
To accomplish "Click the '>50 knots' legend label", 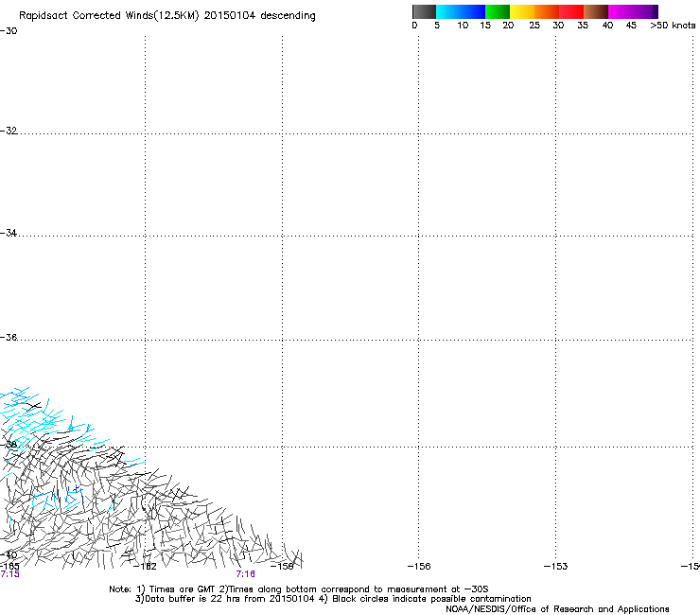I will (673, 26).
